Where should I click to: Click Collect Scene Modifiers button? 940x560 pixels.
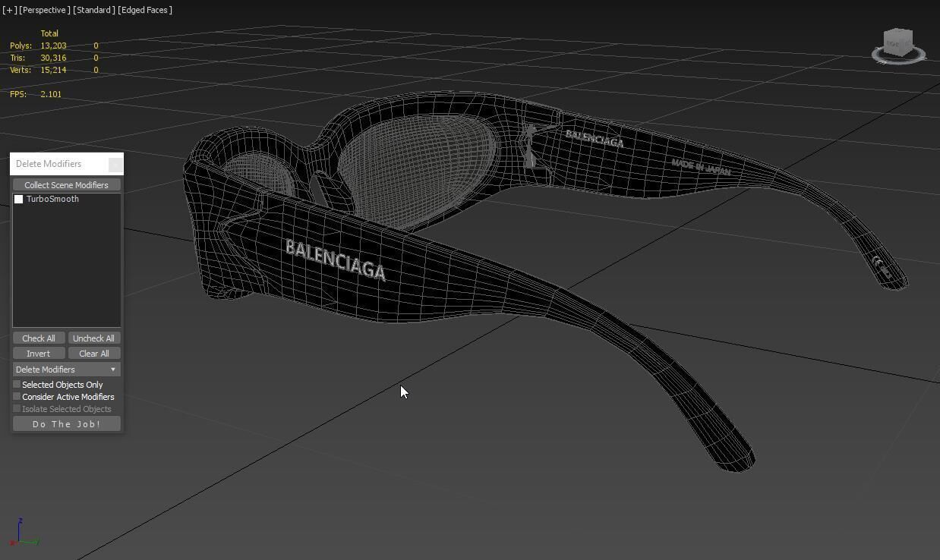[66, 185]
